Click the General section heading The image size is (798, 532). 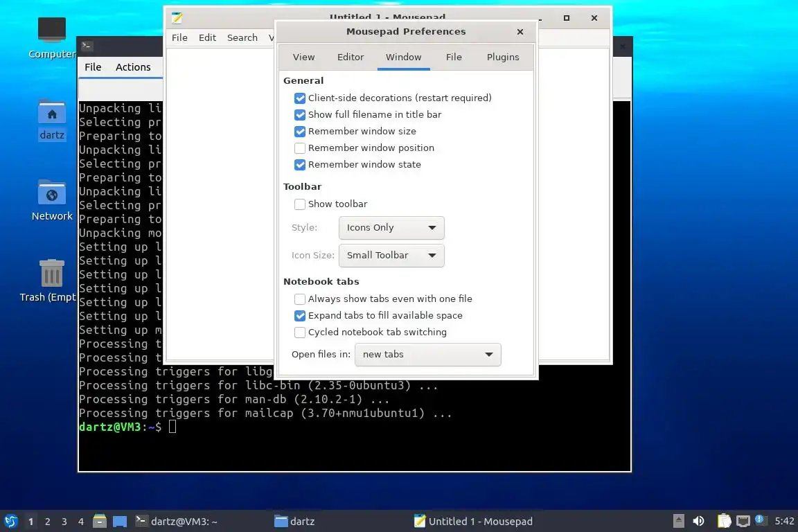pos(303,80)
